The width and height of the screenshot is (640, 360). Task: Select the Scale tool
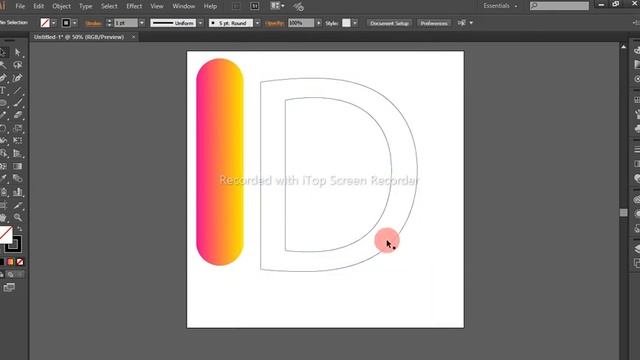click(17, 128)
